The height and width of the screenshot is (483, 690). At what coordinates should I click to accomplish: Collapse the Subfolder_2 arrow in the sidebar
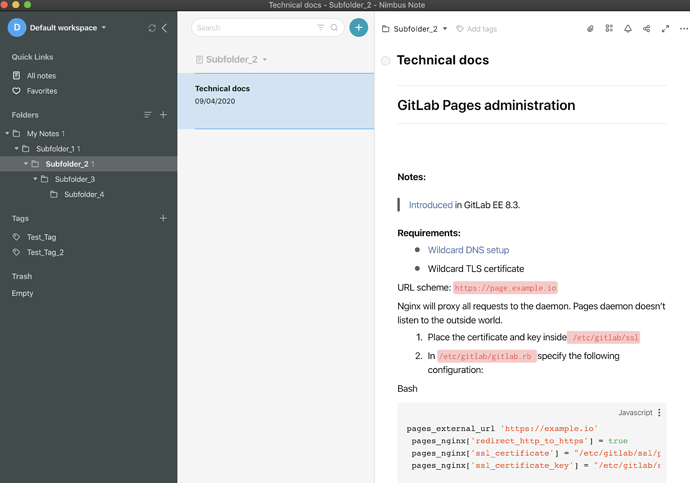26,164
